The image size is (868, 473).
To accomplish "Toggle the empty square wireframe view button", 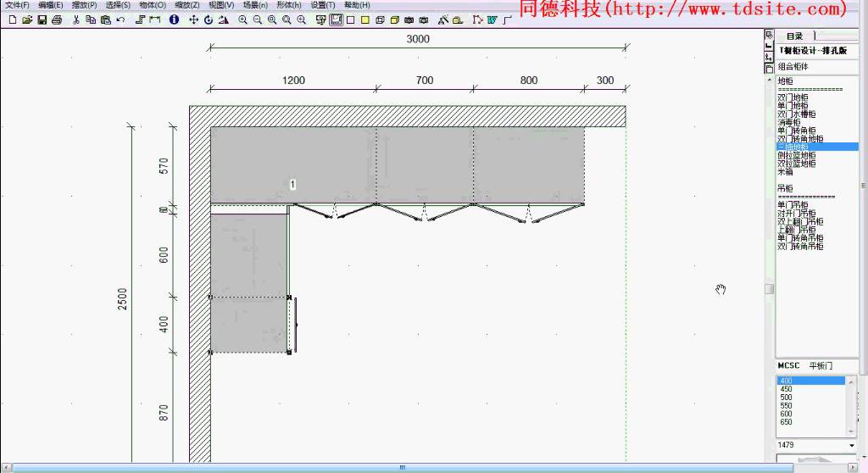I will (x=350, y=19).
